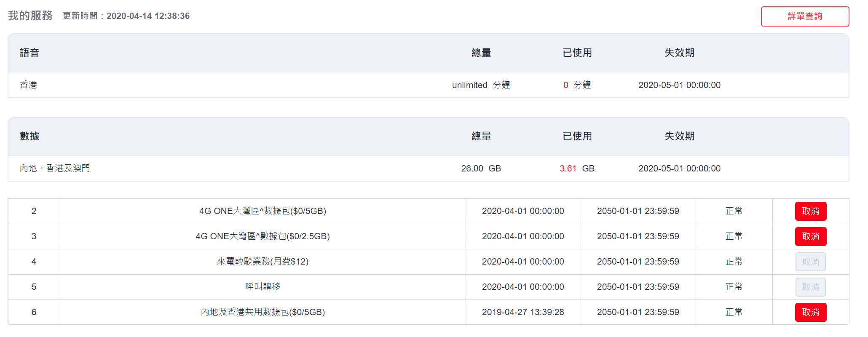868x337 pixels.
Task: Click the 更新時間 timestamp text
Action: (126, 16)
